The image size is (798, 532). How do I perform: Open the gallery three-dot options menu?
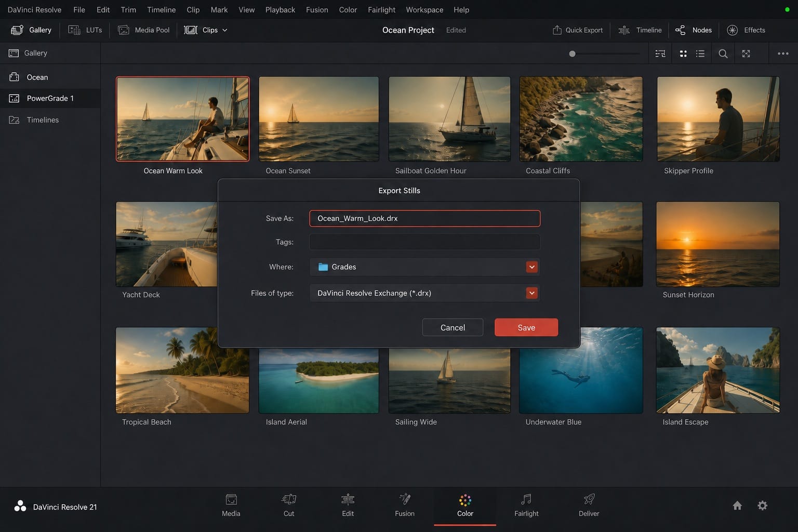(783, 54)
